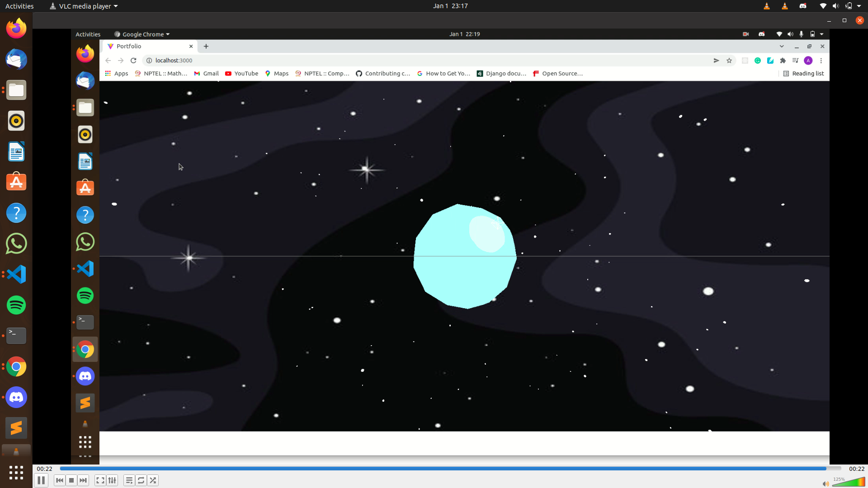Expand the system status menu arrow
868x488 pixels.
pos(859,6)
